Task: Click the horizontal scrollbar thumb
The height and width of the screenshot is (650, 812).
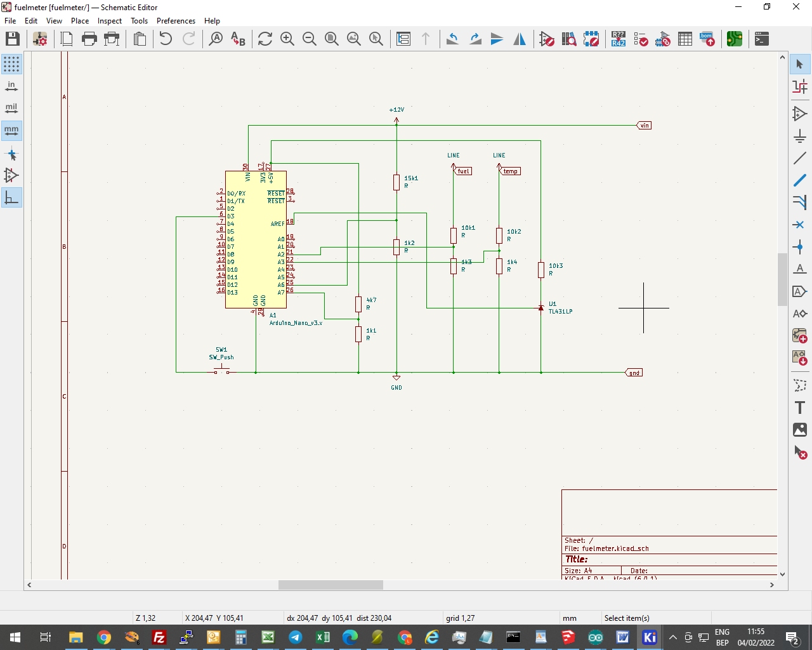Action: pyautogui.click(x=331, y=585)
